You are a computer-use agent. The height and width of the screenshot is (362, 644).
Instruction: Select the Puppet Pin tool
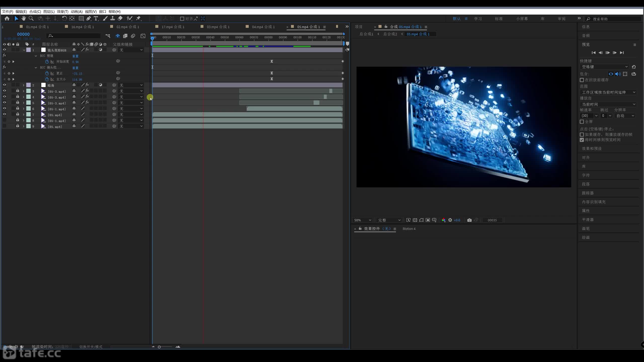point(138,18)
